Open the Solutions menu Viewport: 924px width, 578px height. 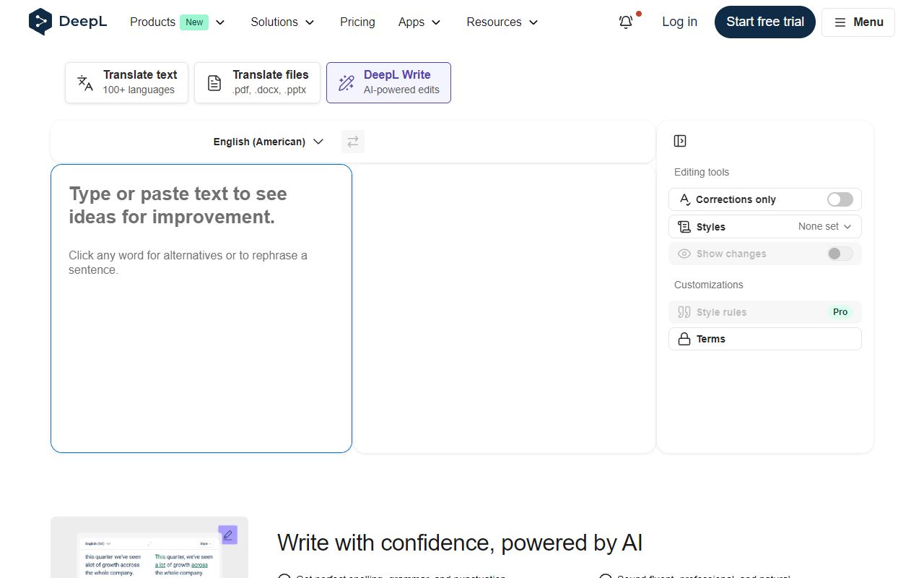click(282, 22)
